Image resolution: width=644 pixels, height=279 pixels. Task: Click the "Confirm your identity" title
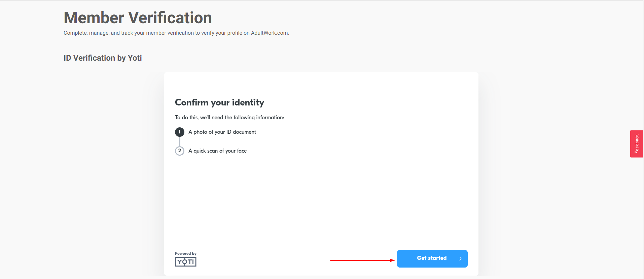[220, 102]
